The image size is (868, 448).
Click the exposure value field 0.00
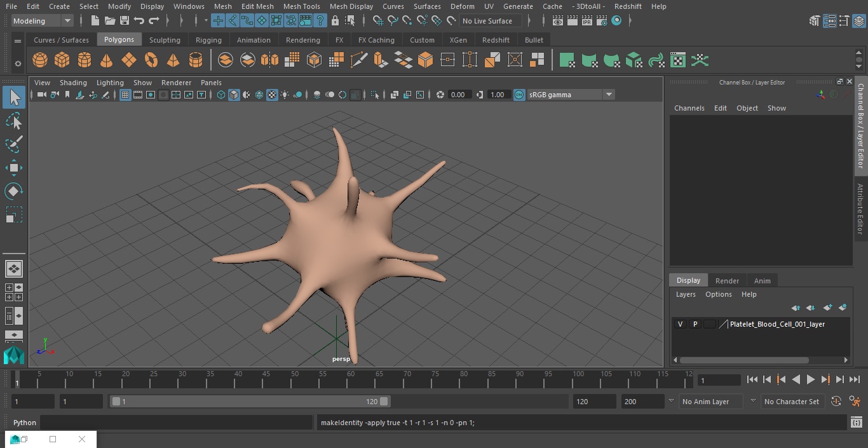pyautogui.click(x=459, y=95)
